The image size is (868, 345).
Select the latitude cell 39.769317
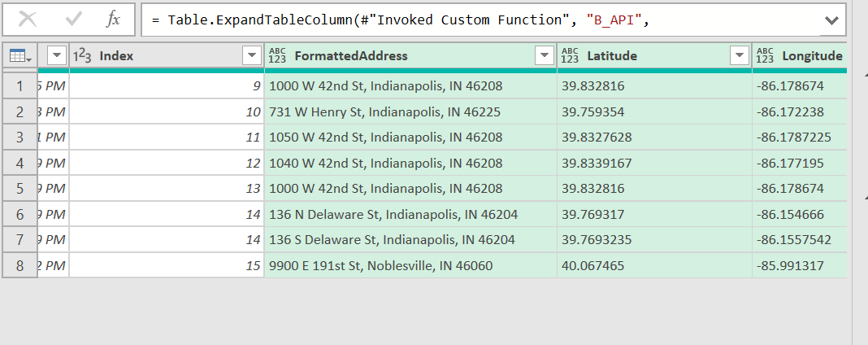(654, 214)
